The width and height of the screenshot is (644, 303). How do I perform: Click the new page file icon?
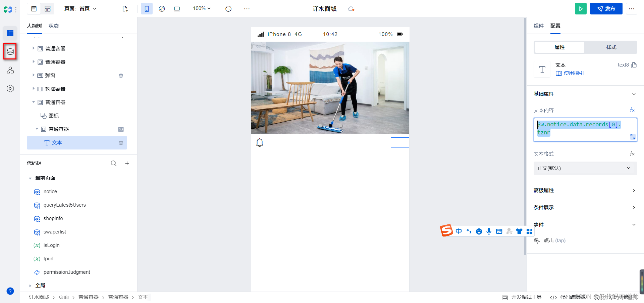click(125, 9)
